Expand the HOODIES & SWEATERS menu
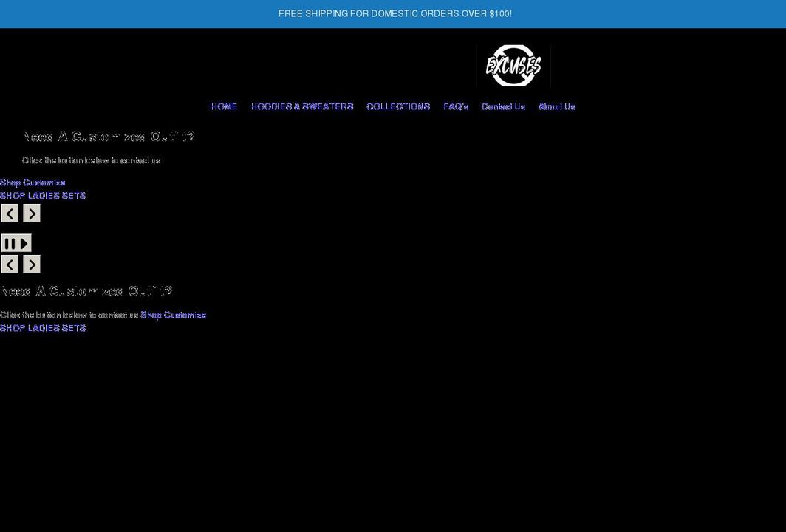786x532 pixels. [x=301, y=106]
